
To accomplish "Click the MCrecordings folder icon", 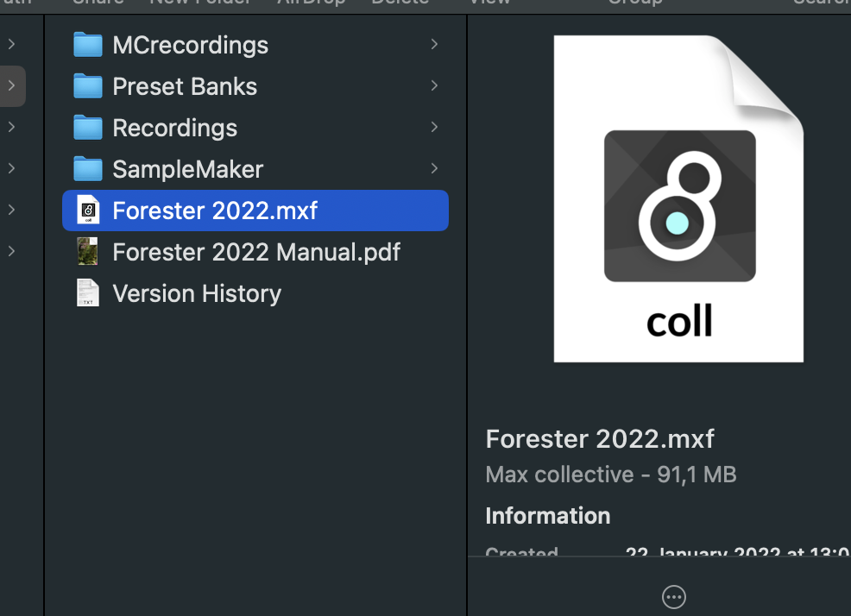I will point(88,45).
